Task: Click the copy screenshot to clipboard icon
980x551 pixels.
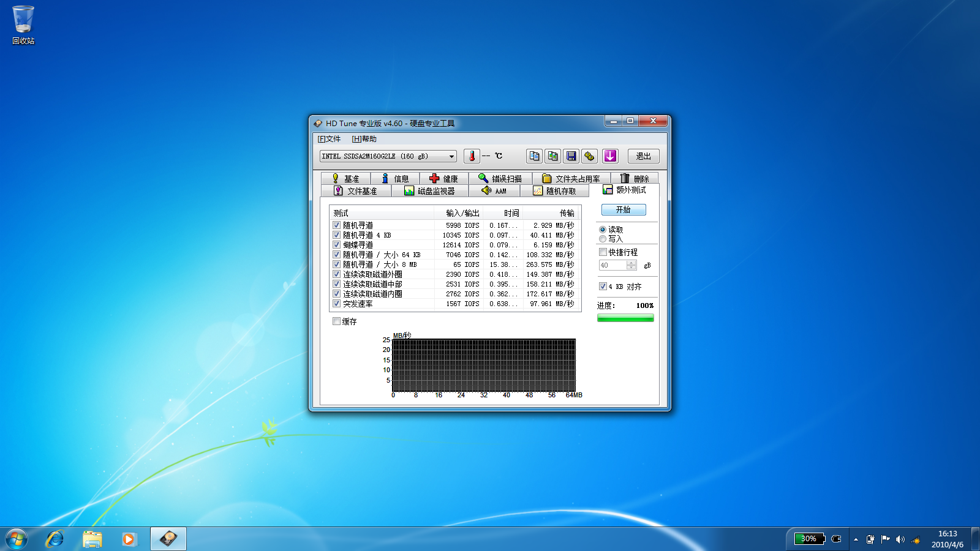Action: 552,156
